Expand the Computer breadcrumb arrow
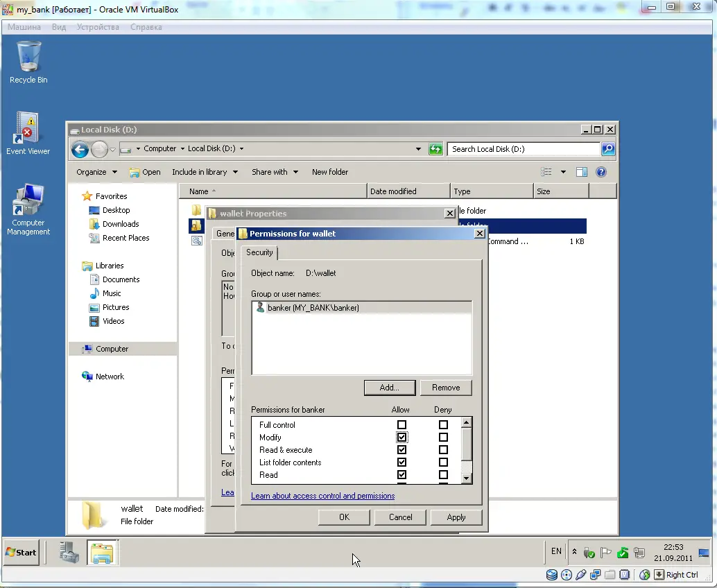Screen dimensions: 717x588 point(182,148)
